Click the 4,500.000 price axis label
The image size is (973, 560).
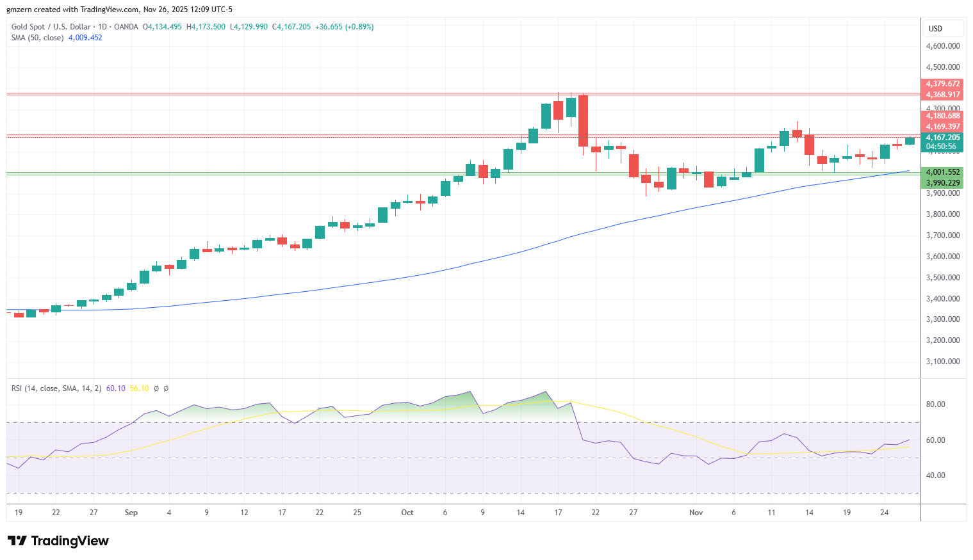943,67
